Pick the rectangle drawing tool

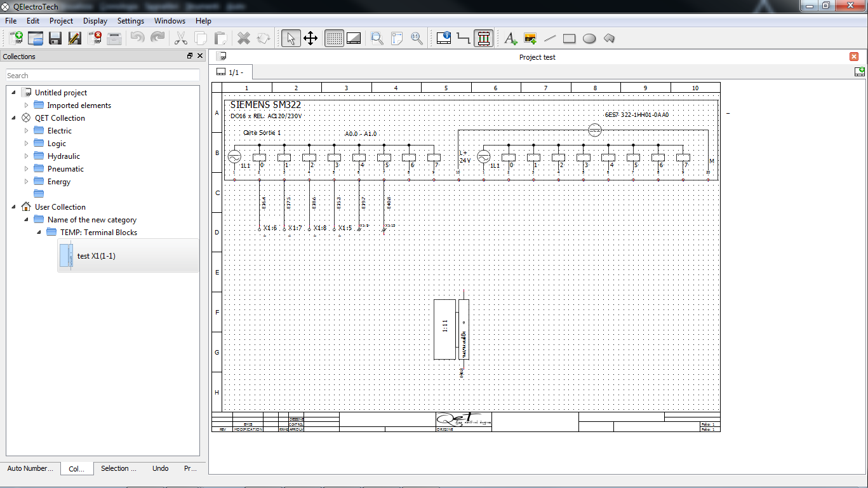[x=569, y=38]
